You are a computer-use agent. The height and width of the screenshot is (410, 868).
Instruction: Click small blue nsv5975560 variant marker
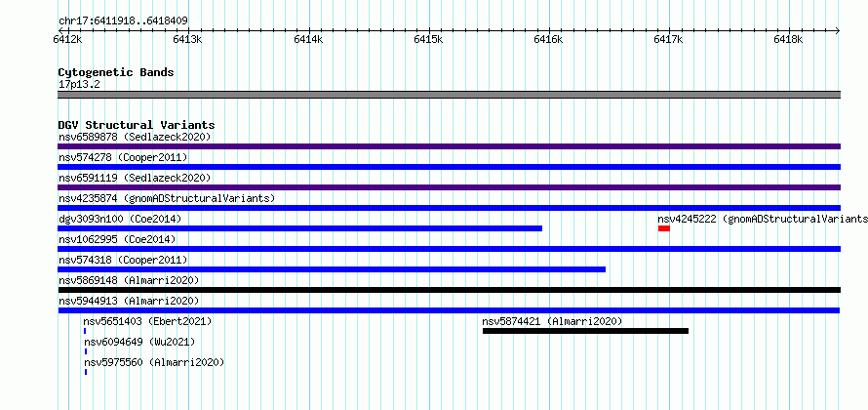pyautogui.click(x=86, y=372)
